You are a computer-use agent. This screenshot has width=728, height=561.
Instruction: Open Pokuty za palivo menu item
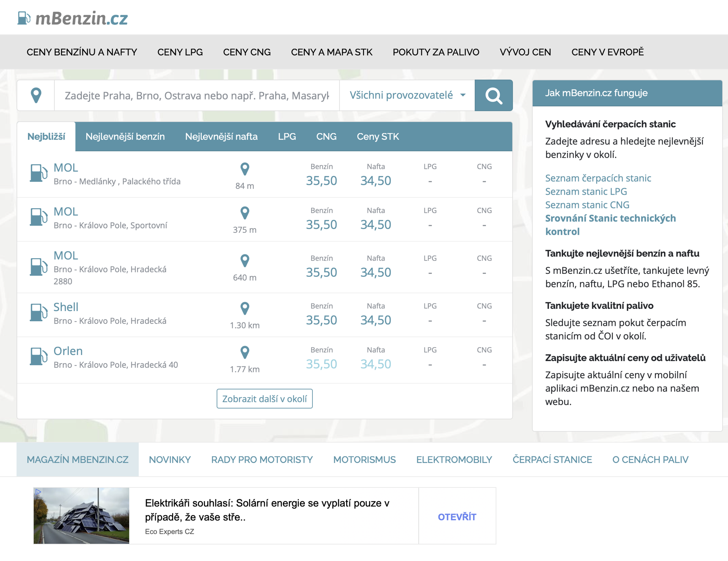pyautogui.click(x=436, y=52)
